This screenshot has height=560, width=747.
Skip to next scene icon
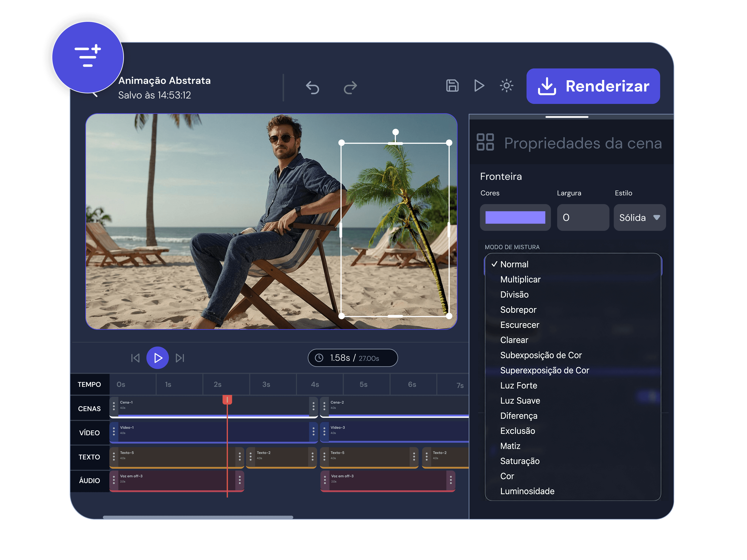point(180,358)
